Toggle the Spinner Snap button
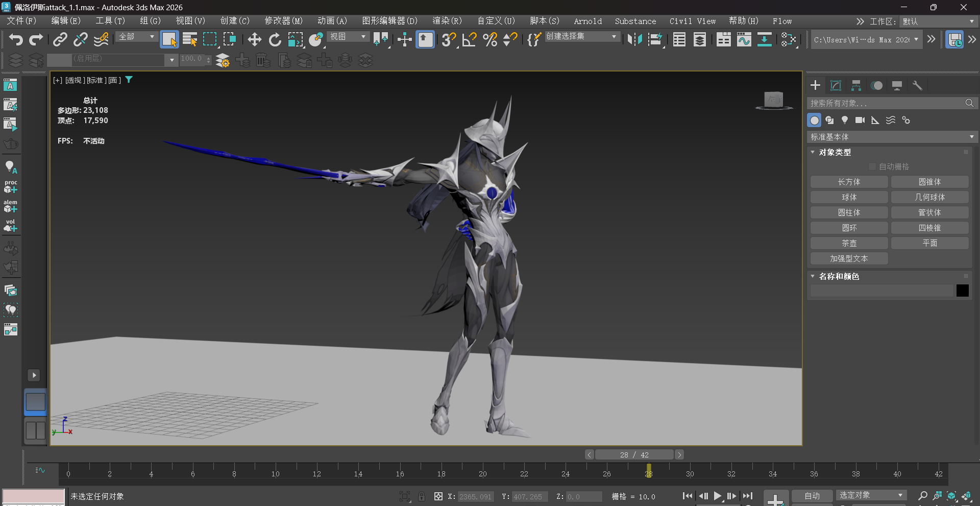The height and width of the screenshot is (506, 980). [x=510, y=39]
